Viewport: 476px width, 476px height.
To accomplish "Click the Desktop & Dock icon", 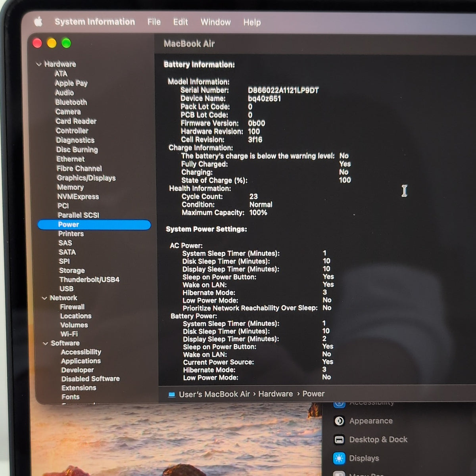I will coord(339,440).
